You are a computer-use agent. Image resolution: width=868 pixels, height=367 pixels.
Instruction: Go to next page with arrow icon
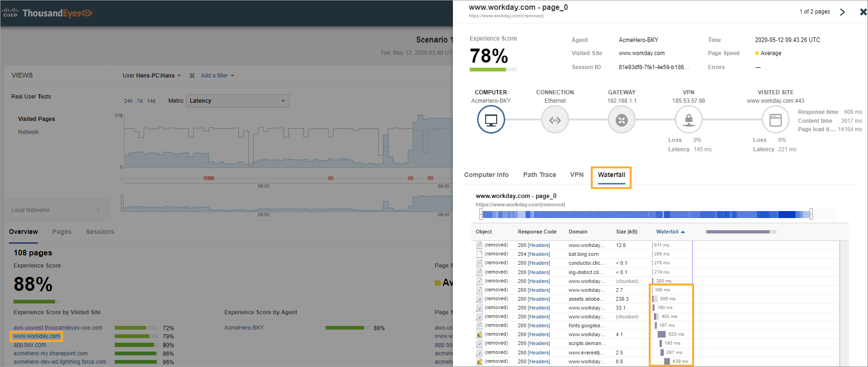(842, 12)
